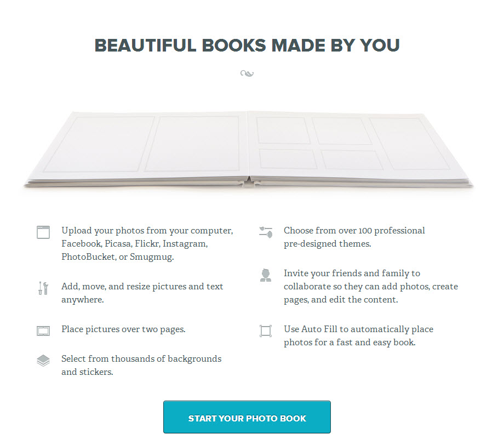Click the person collaborate icon
Viewport: 504px width, 445px height.
[266, 275]
